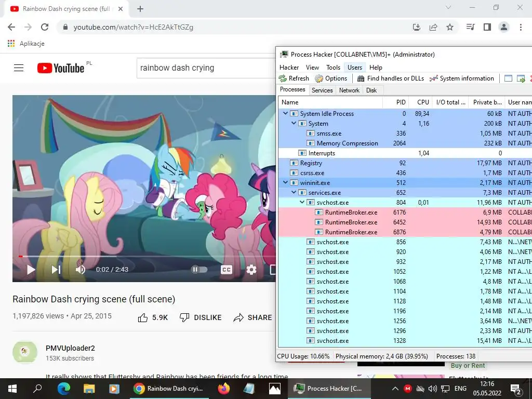This screenshot has width=532, height=399.
Task: Open System information in Process Hacker
Action: pos(462,78)
